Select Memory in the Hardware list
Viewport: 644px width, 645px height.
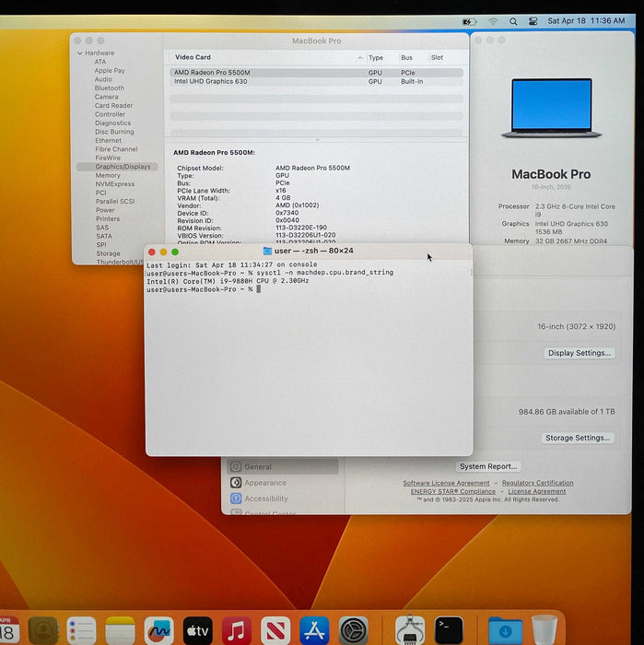point(108,176)
